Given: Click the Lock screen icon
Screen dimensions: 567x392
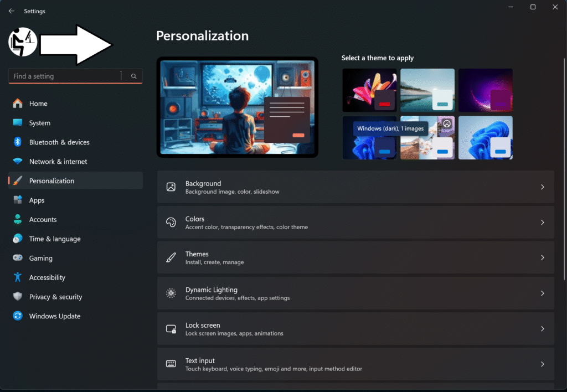Looking at the screenshot, I should pos(171,329).
